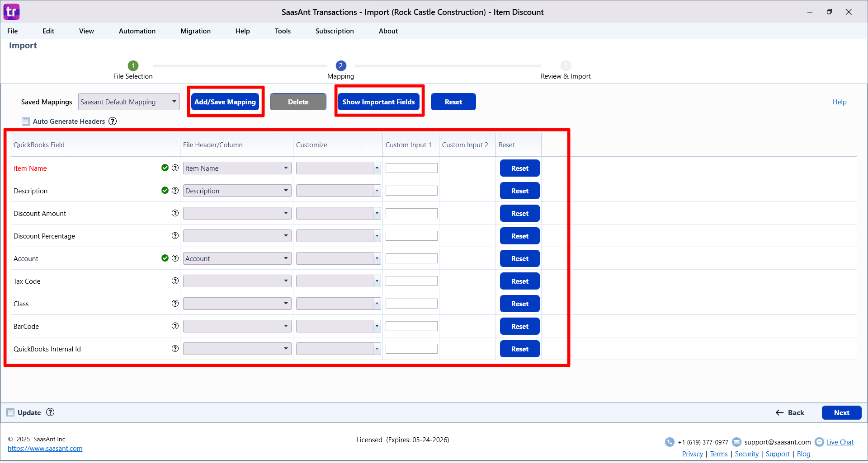Open help icon for QuickBooks Internal Id
This screenshot has width=868, height=463.
click(x=175, y=349)
